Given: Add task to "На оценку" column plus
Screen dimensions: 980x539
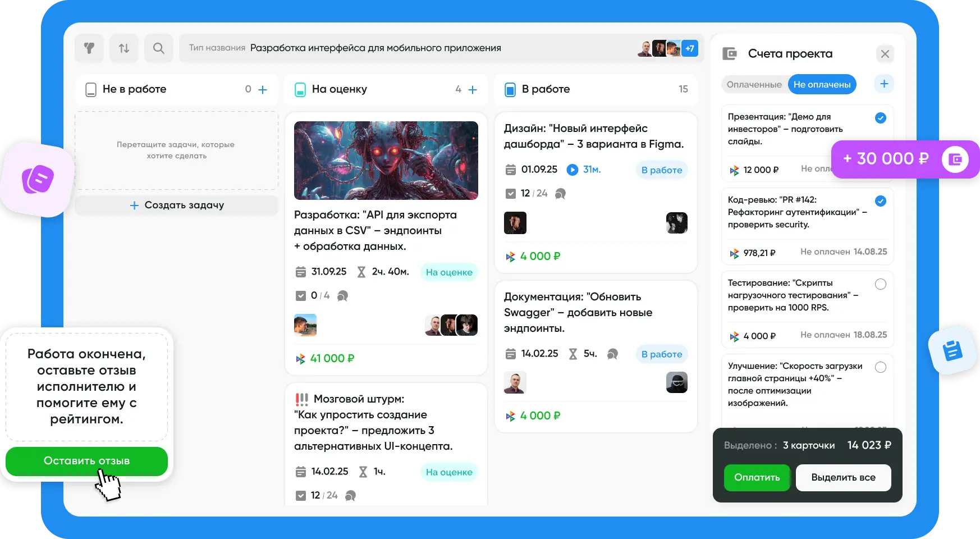Looking at the screenshot, I should [473, 89].
